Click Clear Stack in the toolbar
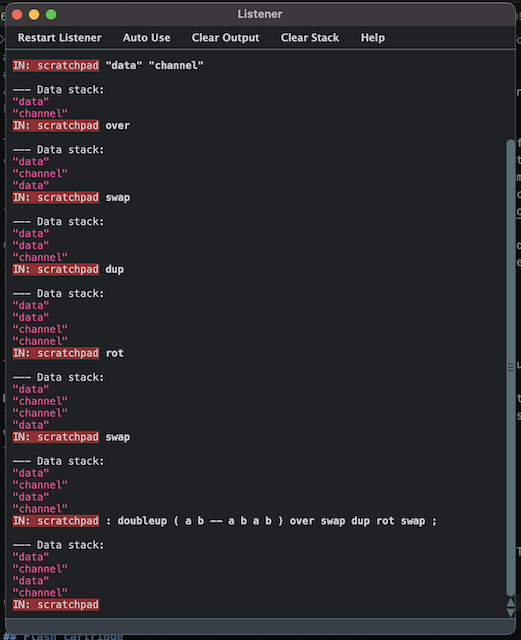 tap(310, 38)
